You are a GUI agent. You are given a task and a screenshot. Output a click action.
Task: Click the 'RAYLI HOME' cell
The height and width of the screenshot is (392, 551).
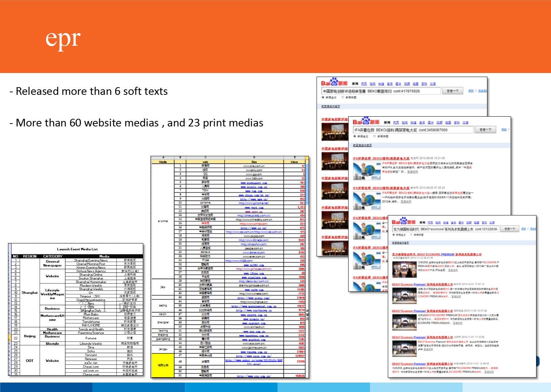click(x=91, y=325)
